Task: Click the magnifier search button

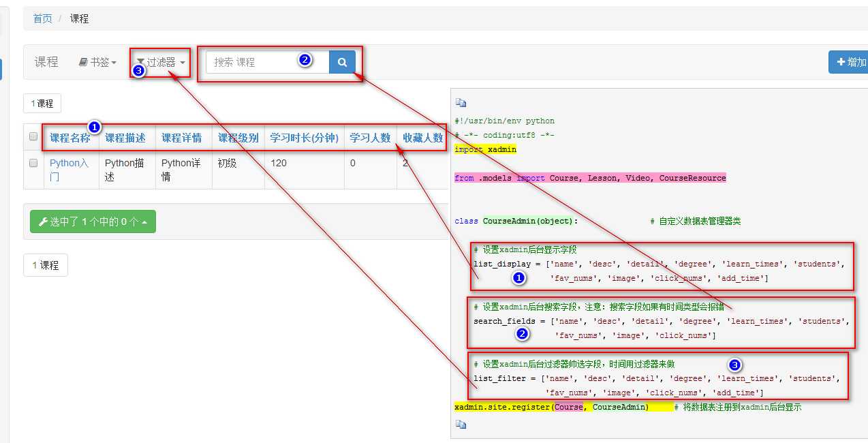Action: 342,62
